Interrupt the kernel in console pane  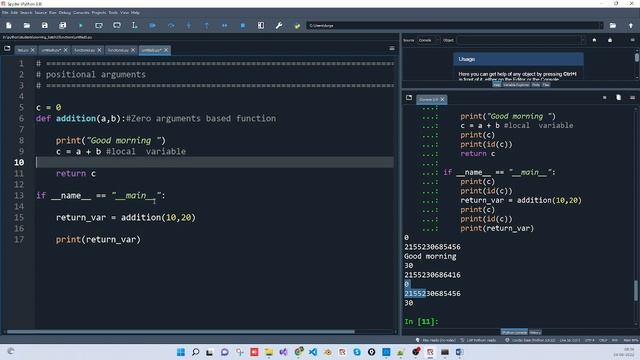click(x=604, y=98)
